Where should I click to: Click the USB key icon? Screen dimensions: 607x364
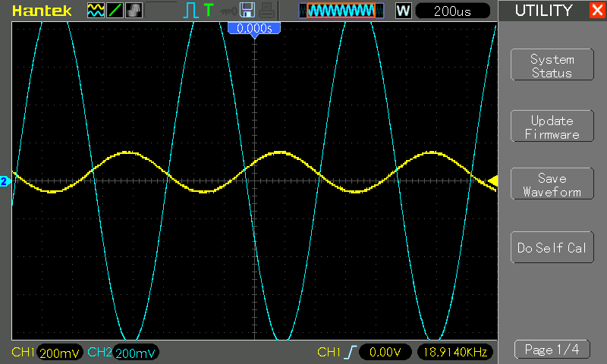(228, 11)
